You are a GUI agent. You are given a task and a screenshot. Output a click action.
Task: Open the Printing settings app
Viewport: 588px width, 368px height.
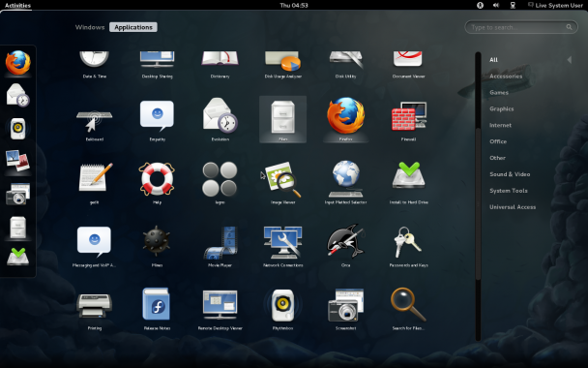coord(94,309)
